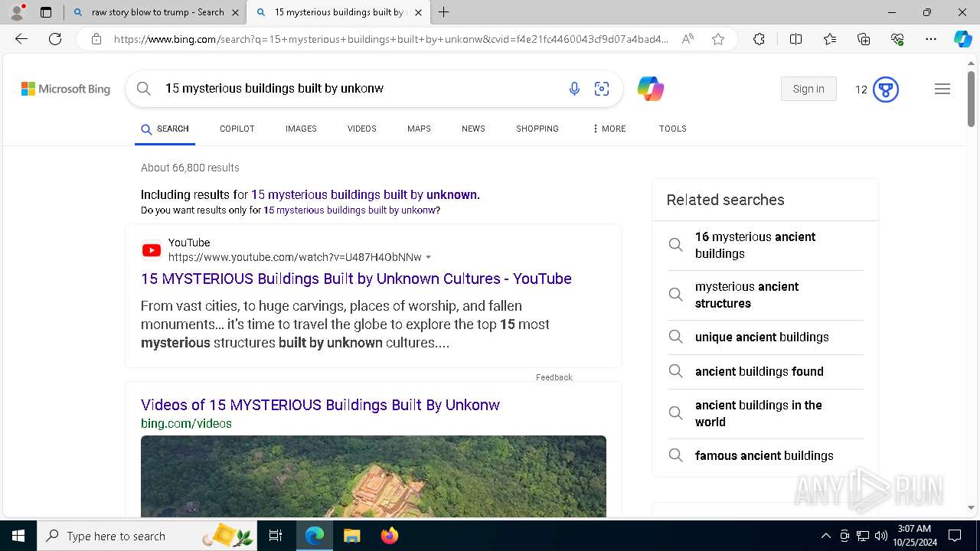
Task: Open browser Extensions icon
Action: pyautogui.click(x=759, y=39)
